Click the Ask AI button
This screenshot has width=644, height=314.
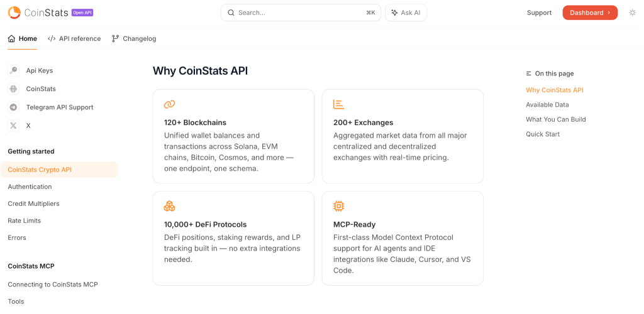click(x=406, y=13)
